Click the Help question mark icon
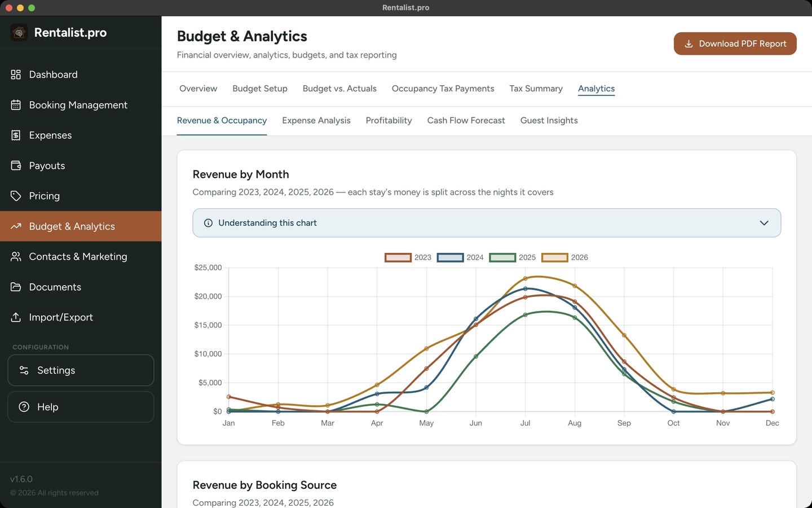This screenshot has height=508, width=812. coord(24,407)
